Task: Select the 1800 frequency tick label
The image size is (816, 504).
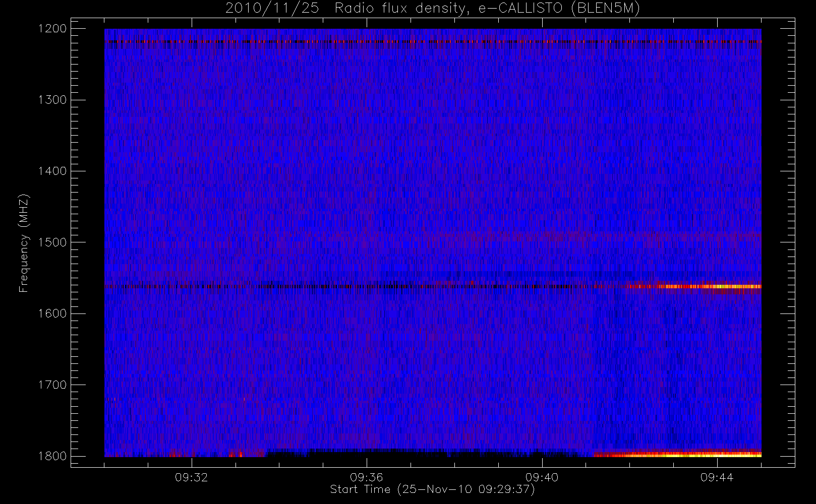Action: coord(52,456)
